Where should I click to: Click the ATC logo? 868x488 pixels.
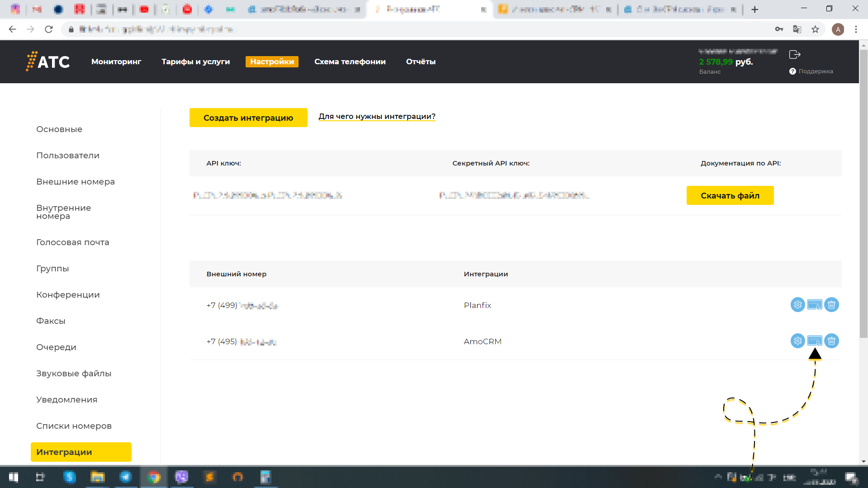[48, 62]
